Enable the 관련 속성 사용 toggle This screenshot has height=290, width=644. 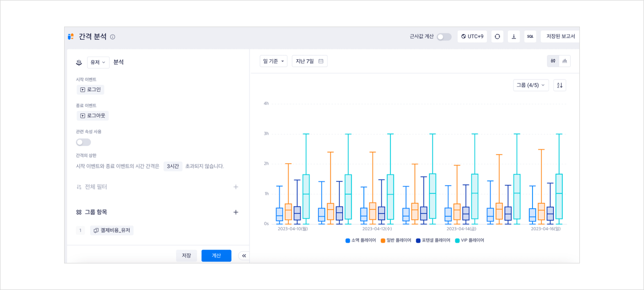[83, 142]
